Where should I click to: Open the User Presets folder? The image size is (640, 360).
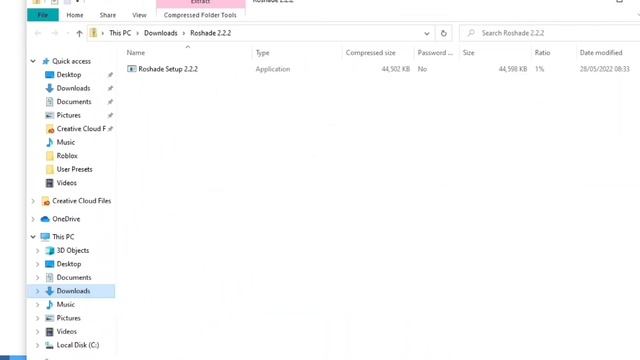pyautogui.click(x=74, y=169)
